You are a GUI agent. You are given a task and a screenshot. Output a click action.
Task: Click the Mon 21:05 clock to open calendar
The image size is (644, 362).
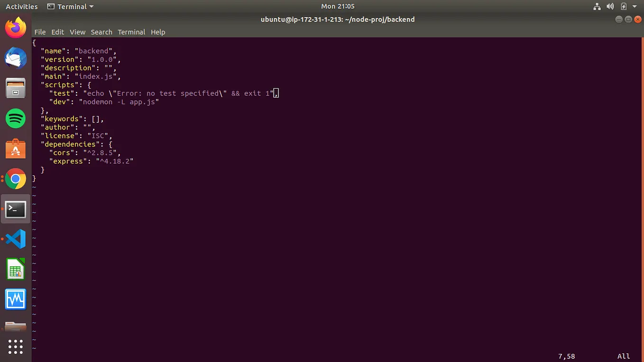pyautogui.click(x=338, y=6)
